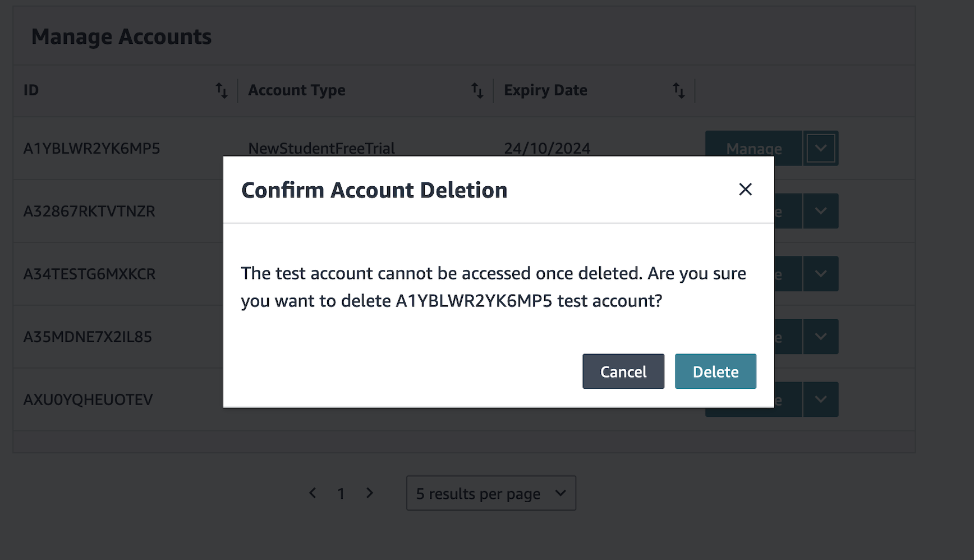The image size is (974, 560).
Task: Sort the ID column
Action: point(221,90)
